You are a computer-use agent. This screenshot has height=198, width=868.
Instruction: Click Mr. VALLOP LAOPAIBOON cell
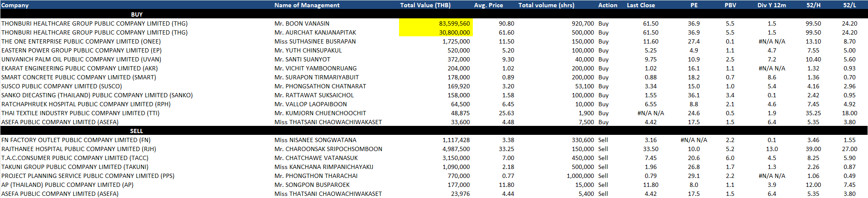point(311,104)
